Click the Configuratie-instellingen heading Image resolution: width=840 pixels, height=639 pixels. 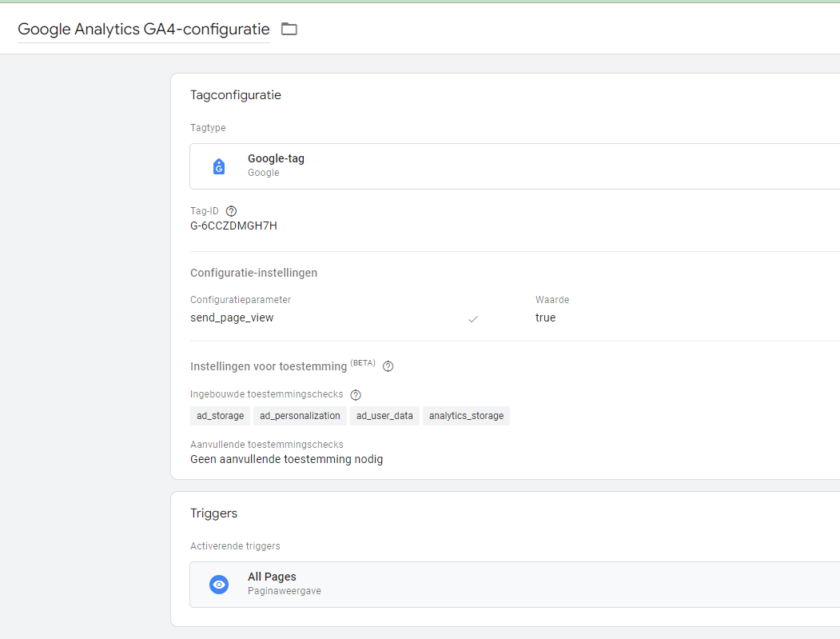254,273
